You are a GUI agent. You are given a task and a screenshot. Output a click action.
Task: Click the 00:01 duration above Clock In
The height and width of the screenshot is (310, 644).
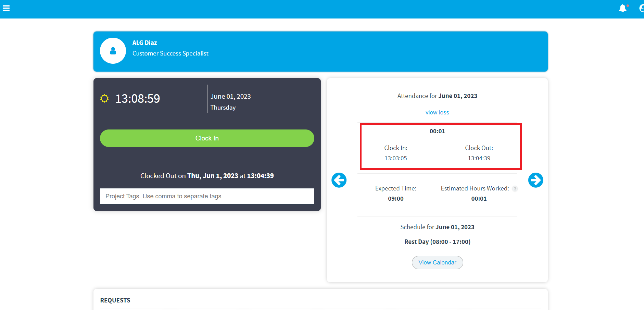click(x=437, y=131)
